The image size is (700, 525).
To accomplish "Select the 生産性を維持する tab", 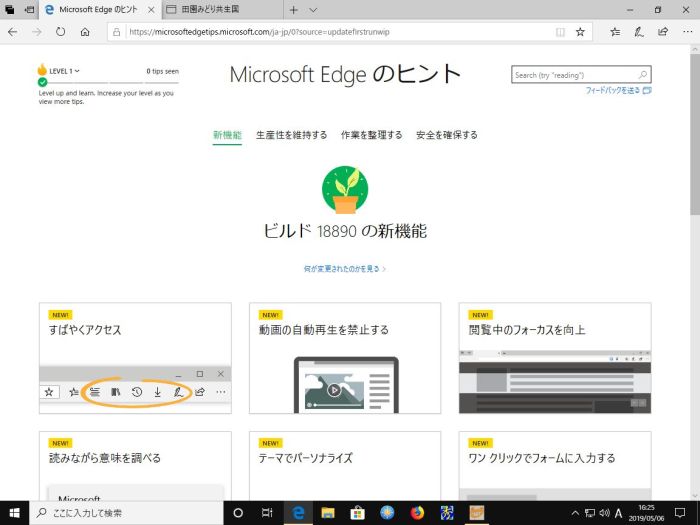I will pos(291,135).
